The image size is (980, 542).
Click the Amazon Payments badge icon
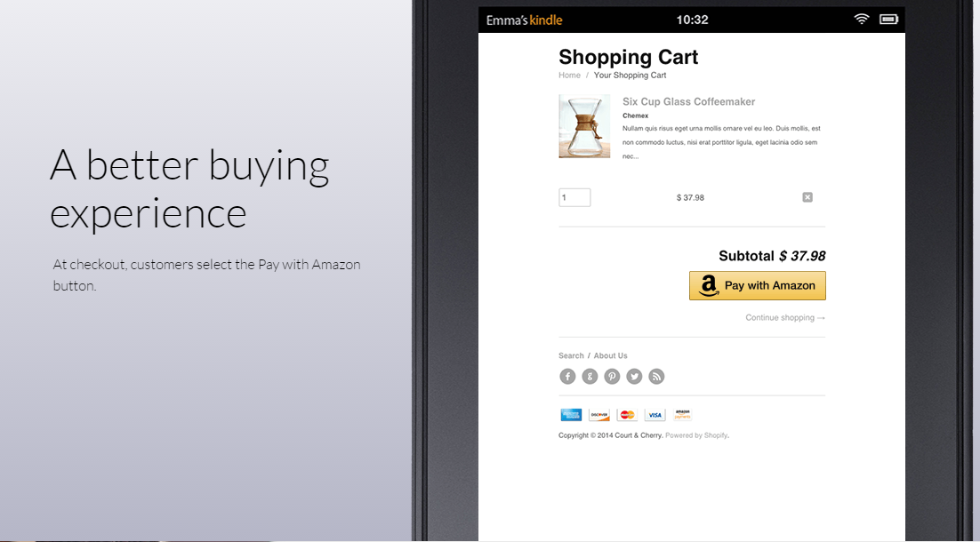tap(682, 415)
